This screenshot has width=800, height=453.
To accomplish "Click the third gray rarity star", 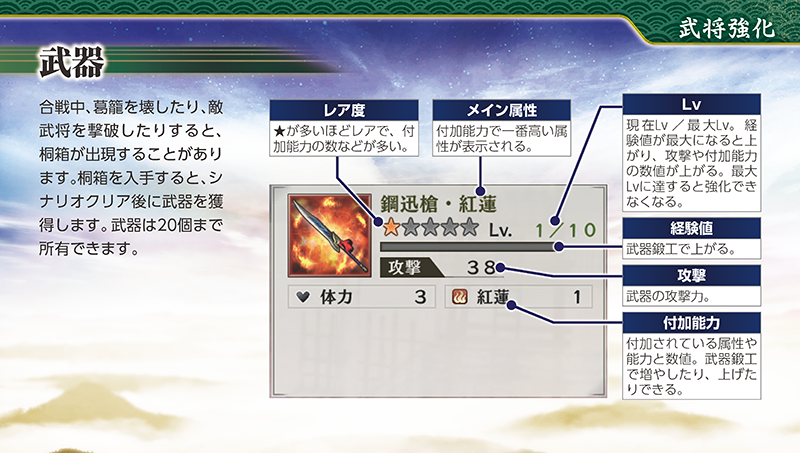I will (430, 227).
